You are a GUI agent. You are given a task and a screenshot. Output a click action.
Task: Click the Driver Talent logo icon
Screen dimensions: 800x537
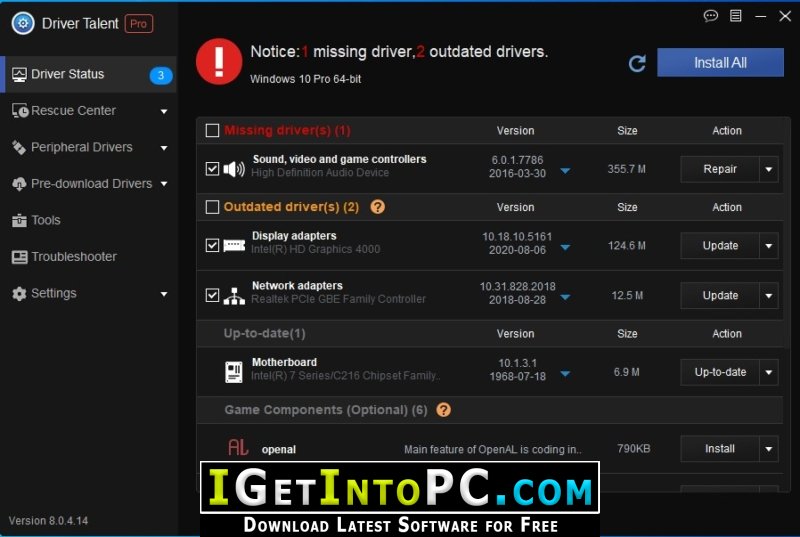23,23
